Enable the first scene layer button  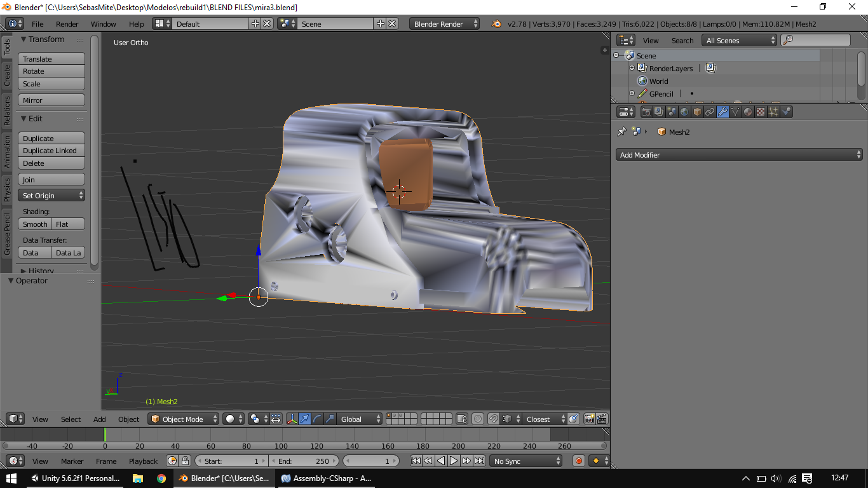(x=390, y=416)
